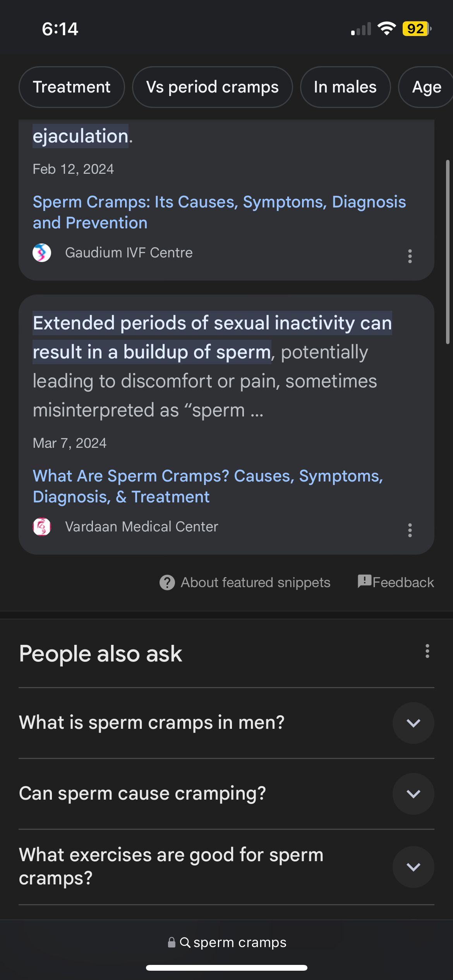Click the page scrollbar on right edge
Screen dimensions: 453x980
448,252
